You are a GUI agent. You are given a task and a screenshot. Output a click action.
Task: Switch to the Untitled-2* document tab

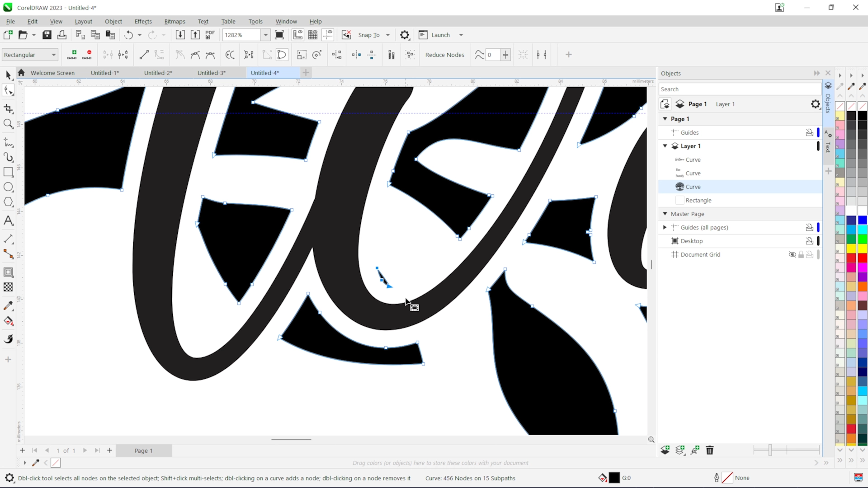coord(158,73)
